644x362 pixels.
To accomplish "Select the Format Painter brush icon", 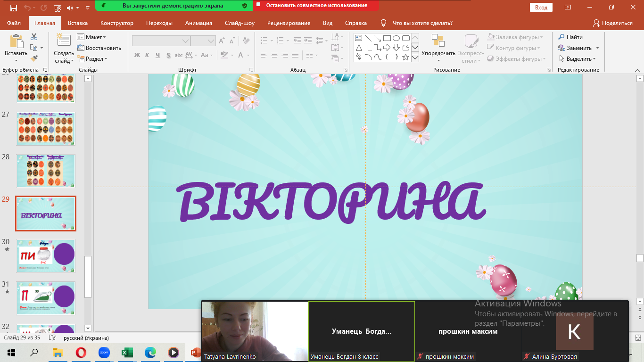I will [34, 58].
